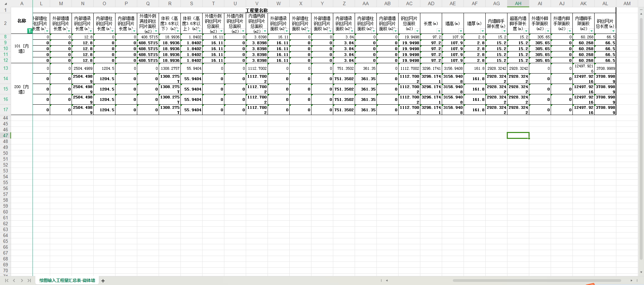Image resolution: width=644 pixels, height=285 pixels.
Task: Go to previous sheet using arrow
Action: click(14, 281)
